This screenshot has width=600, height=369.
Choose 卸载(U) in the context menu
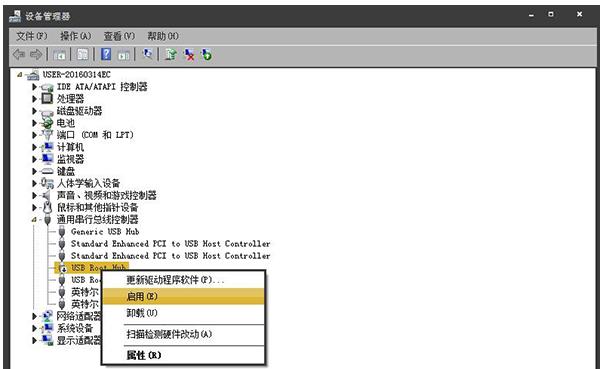click(x=184, y=313)
